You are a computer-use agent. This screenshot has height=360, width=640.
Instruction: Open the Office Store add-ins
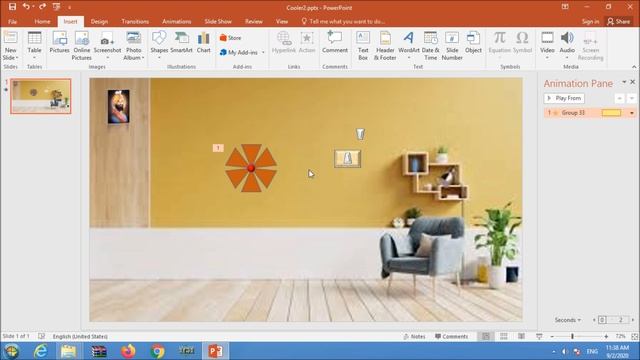[x=231, y=38]
